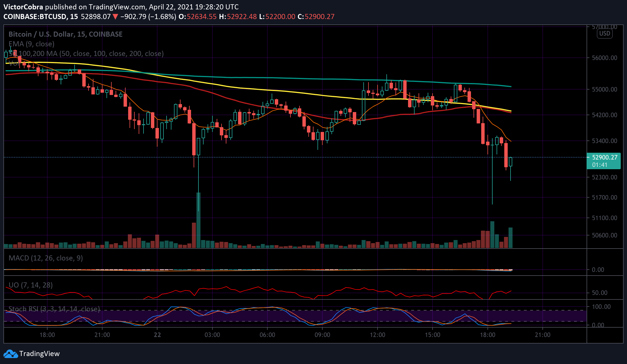
Task: Click the Stoch RSI indicator label
Action: pos(54,309)
